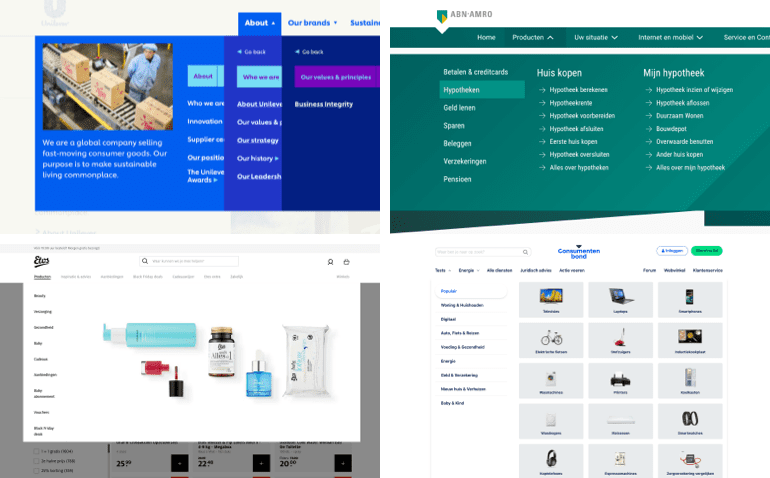
Task: Click the Laptops product tile
Action: click(620, 300)
